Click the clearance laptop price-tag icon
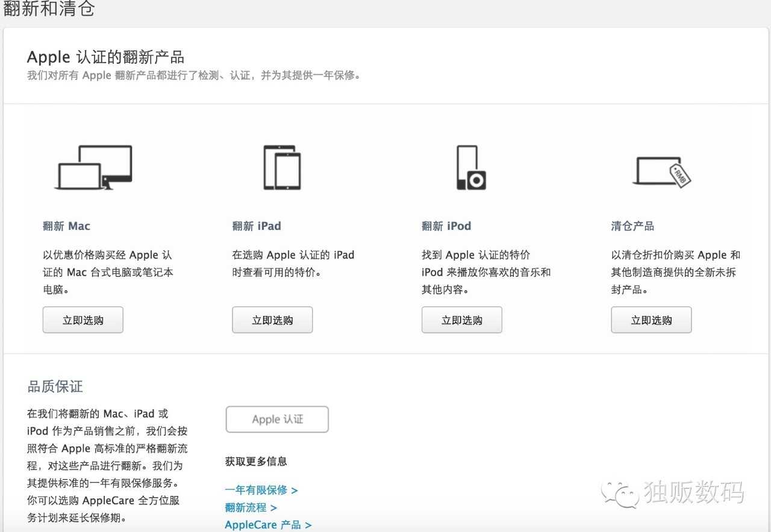 (661, 172)
